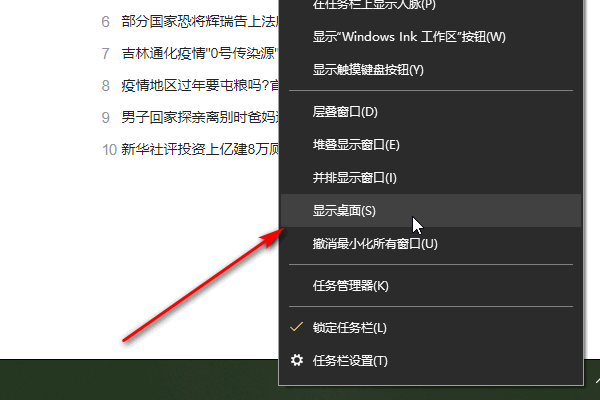Click the checkmark beside 锁定任务栏
Viewport: 600px width, 400px height.
297,327
